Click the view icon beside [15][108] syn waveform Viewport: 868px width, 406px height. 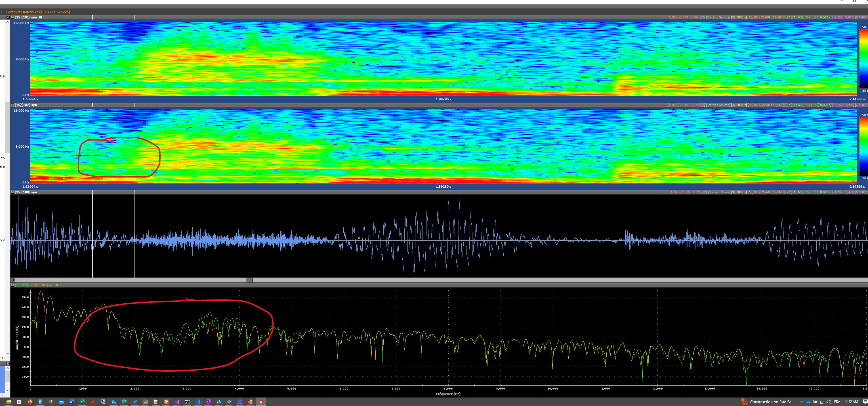click(x=12, y=192)
